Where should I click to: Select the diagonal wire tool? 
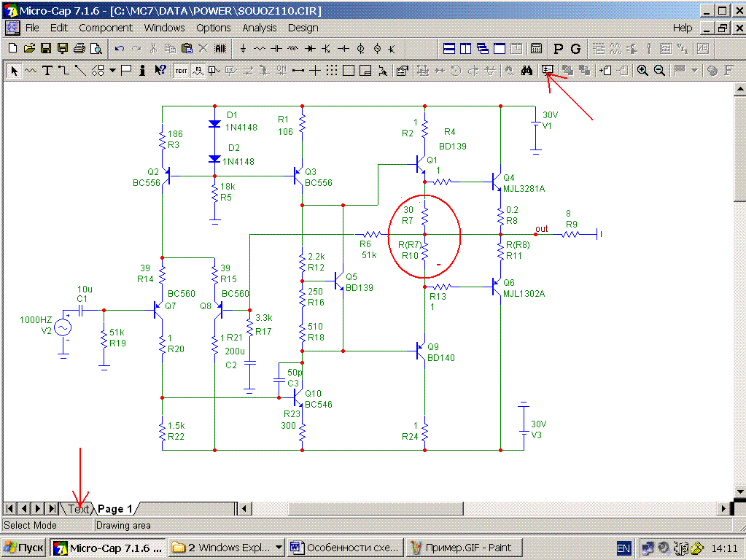(80, 71)
